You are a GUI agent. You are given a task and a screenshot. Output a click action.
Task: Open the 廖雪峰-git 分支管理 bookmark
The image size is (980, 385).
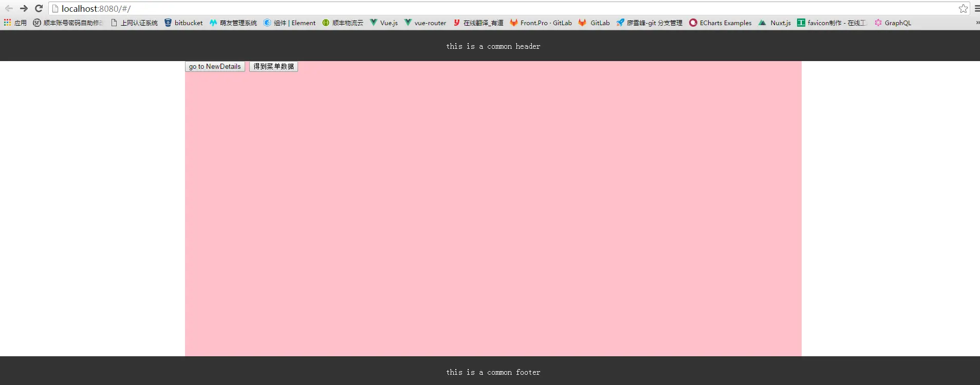point(650,23)
